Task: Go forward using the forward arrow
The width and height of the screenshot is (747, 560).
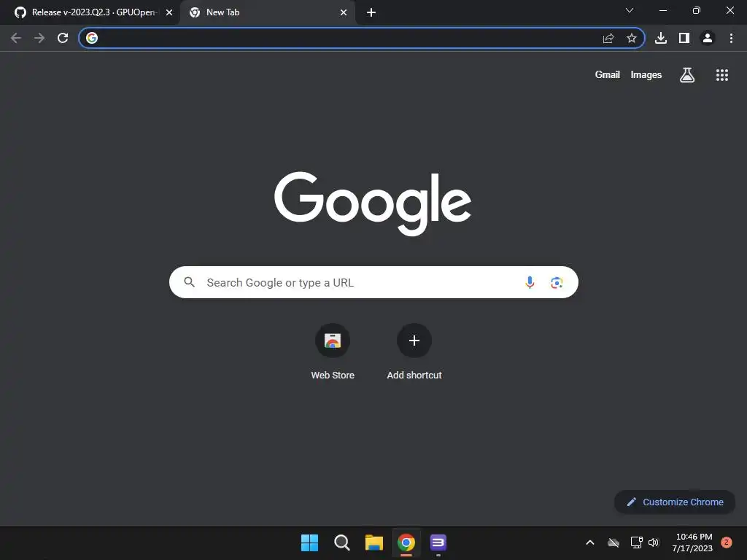Action: [x=39, y=38]
